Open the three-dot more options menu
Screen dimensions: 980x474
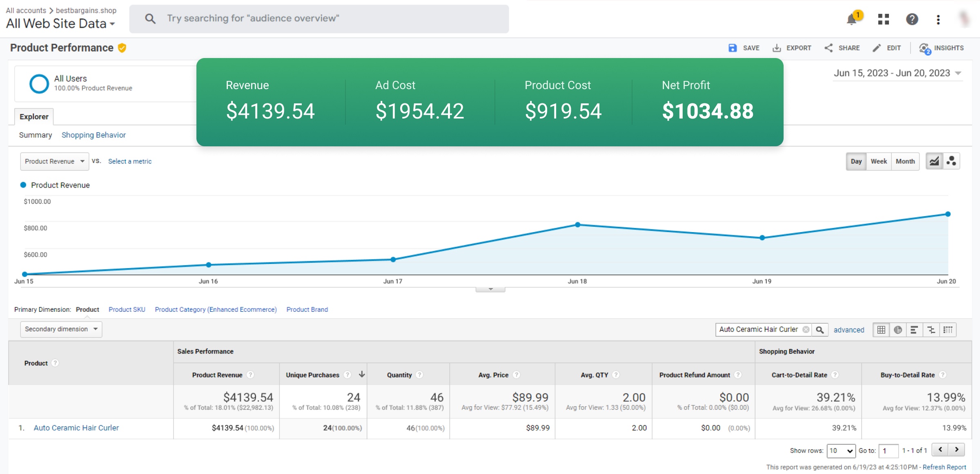pos(938,19)
